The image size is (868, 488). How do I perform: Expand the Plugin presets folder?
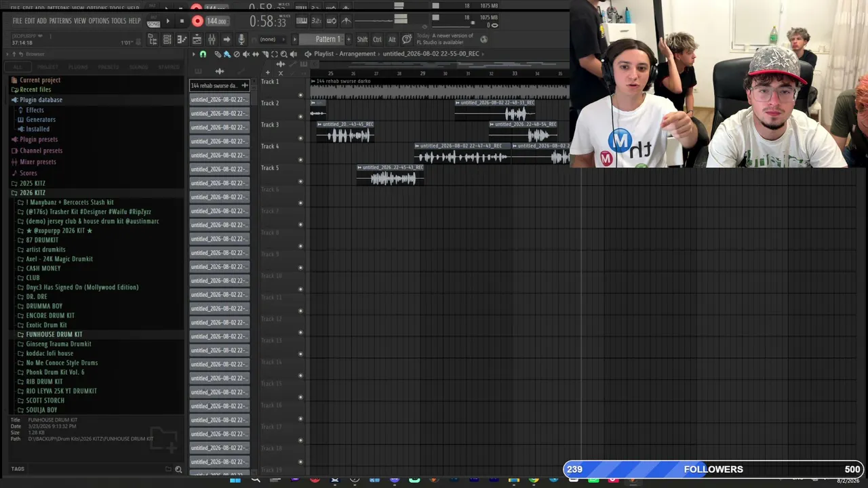(x=39, y=140)
